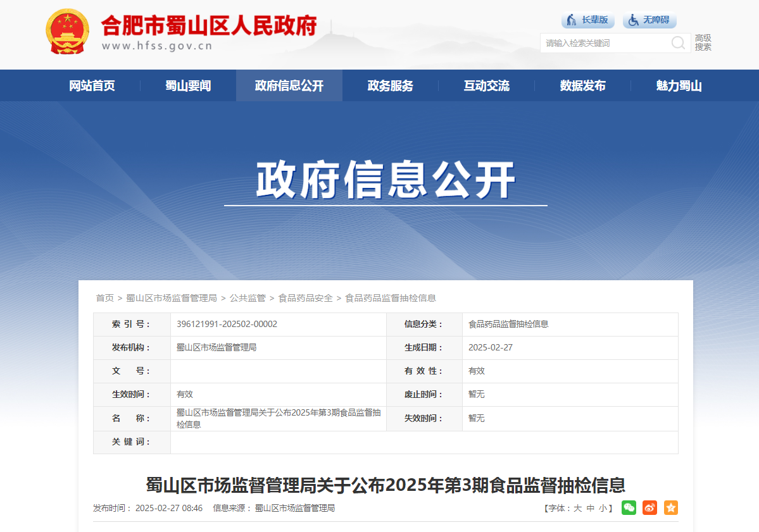Open the 魅力蜀山 menu item
The height and width of the screenshot is (532, 759).
679,85
